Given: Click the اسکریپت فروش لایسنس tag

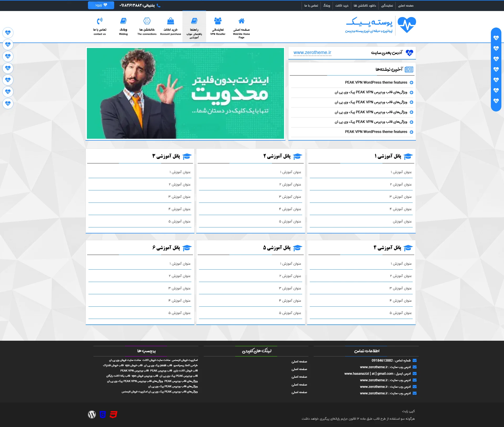Looking at the screenshot, I should 185,360.
